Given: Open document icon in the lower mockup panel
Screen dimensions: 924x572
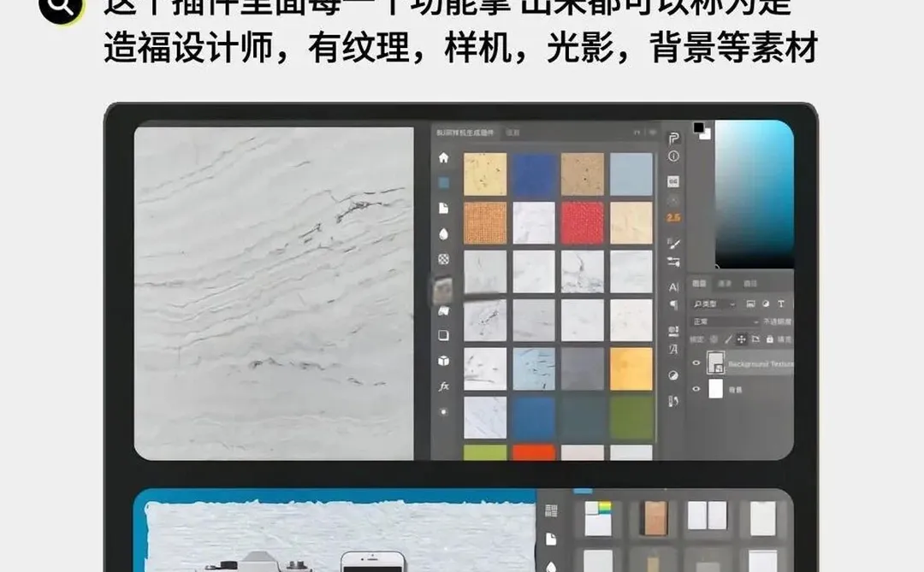Looking at the screenshot, I should click(x=552, y=539).
